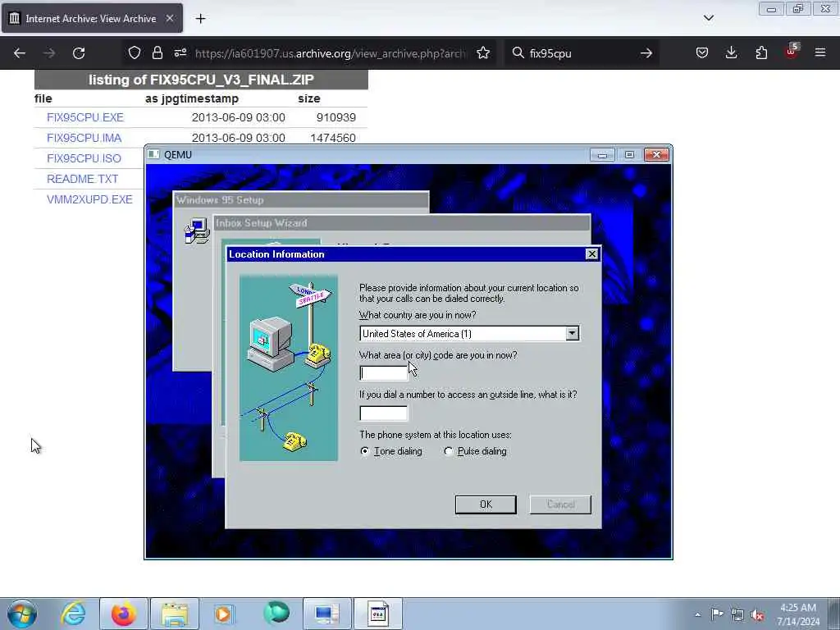The height and width of the screenshot is (630, 840).
Task: Open the document taskbar icon
Action: point(377,614)
